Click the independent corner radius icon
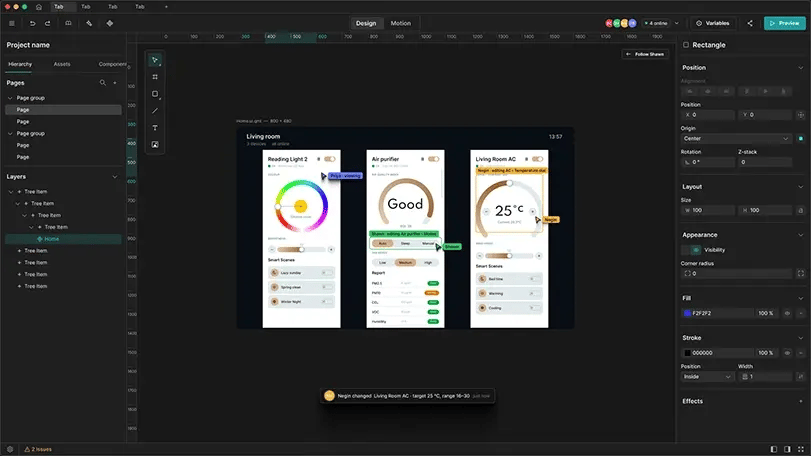This screenshot has height=456, width=811. pyautogui.click(x=801, y=273)
